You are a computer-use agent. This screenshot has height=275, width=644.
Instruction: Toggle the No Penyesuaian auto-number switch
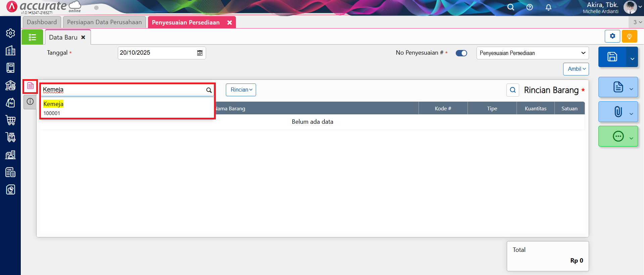tap(461, 53)
